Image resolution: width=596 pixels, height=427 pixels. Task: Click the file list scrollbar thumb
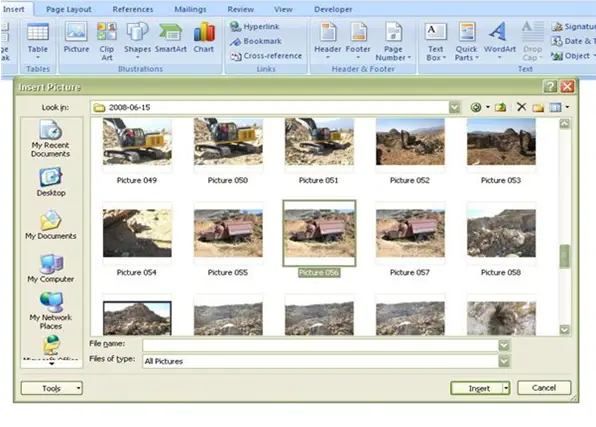(x=564, y=257)
